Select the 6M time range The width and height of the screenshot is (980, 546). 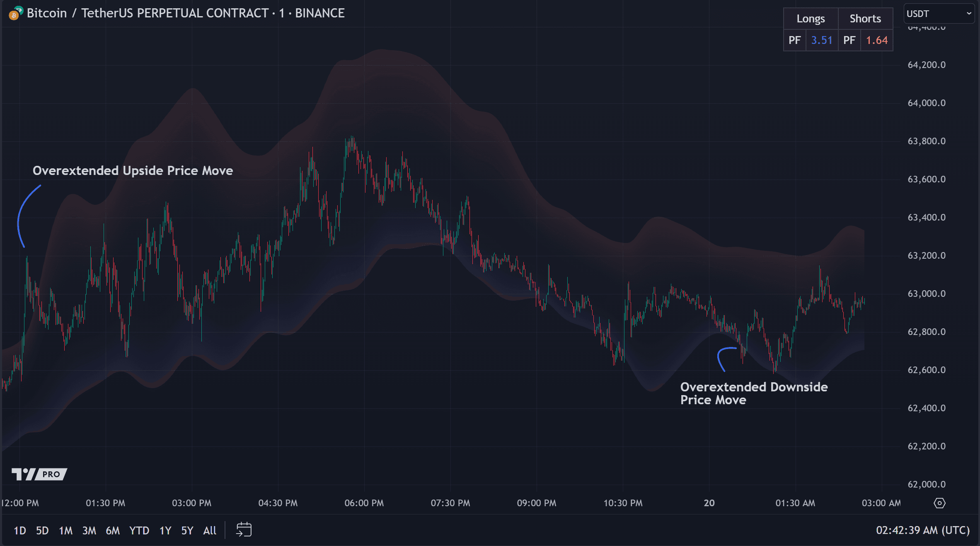[x=113, y=530]
